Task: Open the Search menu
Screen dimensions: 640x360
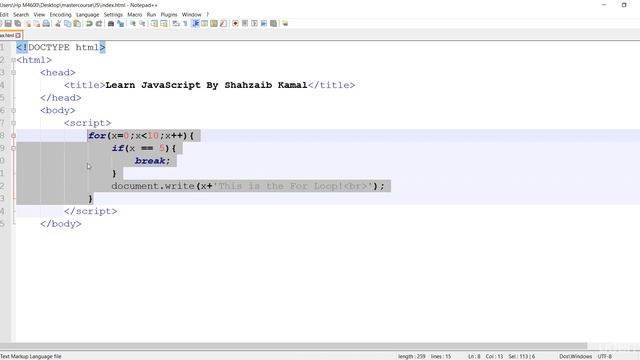Action: tap(21, 14)
